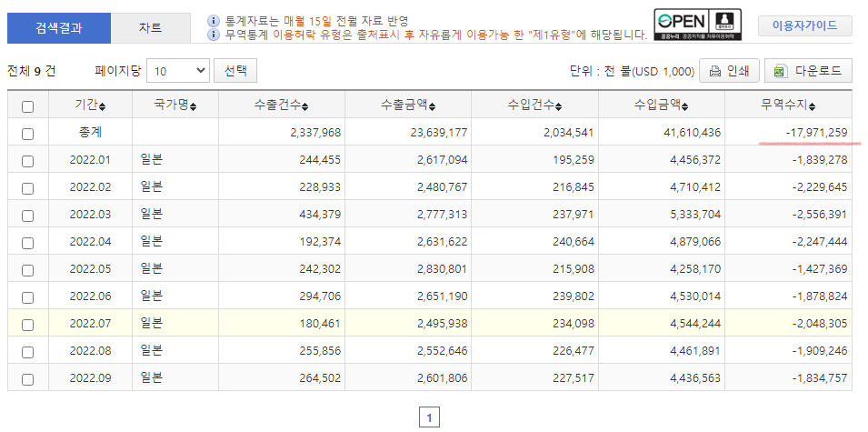Click the printer icon on 인쇄 button
The image size is (868, 432).
715,71
